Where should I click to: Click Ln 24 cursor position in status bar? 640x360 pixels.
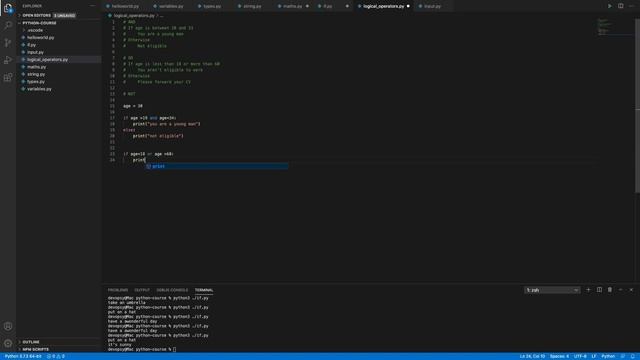point(532,356)
